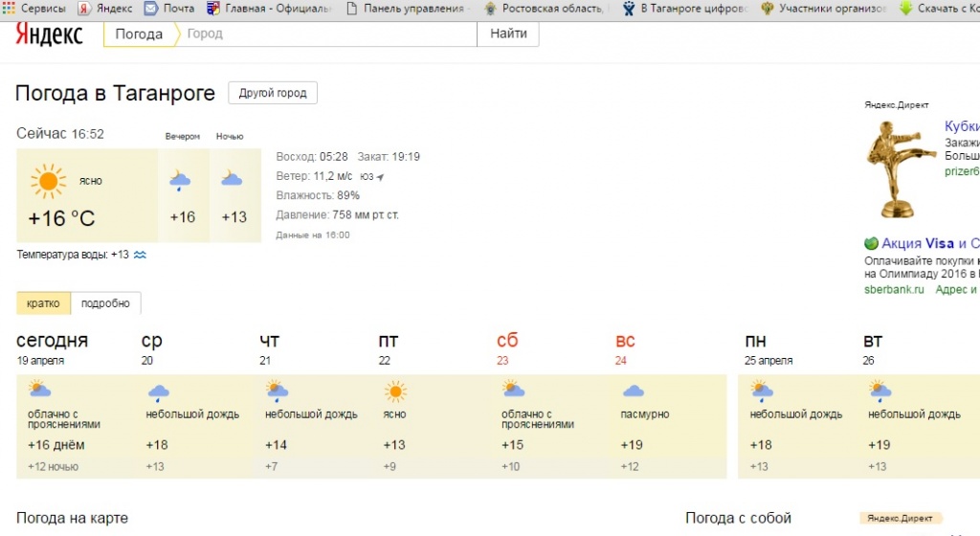Click the Акция Visa green icon
Image resolution: width=980 pixels, height=536 pixels.
[x=871, y=243]
